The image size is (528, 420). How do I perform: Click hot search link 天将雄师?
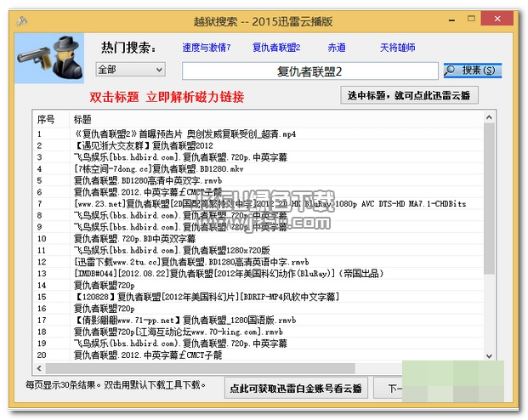[397, 48]
